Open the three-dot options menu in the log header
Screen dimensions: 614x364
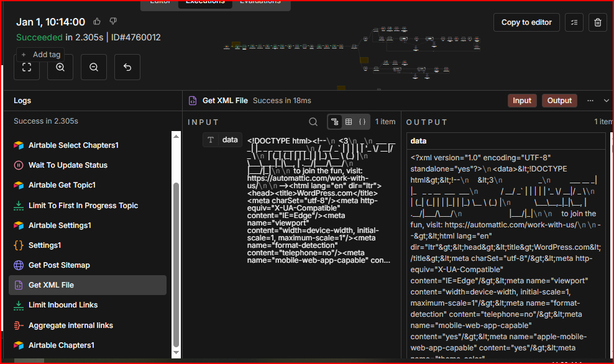(590, 101)
